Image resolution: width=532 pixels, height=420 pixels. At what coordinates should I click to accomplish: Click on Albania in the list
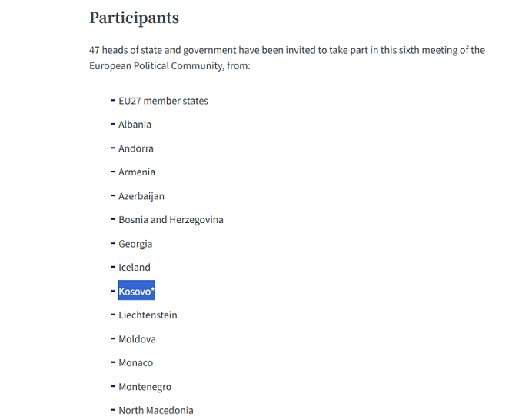tap(135, 125)
